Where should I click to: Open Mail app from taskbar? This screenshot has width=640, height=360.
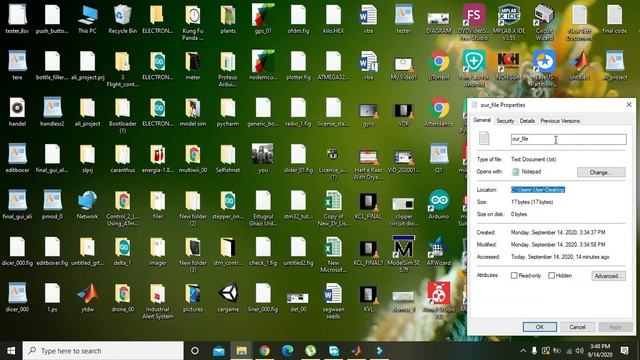219,351
